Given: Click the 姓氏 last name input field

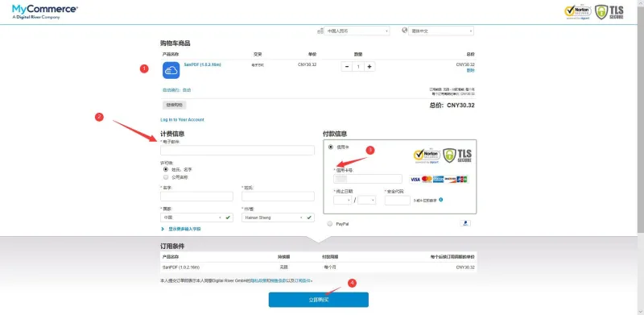Looking at the screenshot, I should [x=278, y=196].
